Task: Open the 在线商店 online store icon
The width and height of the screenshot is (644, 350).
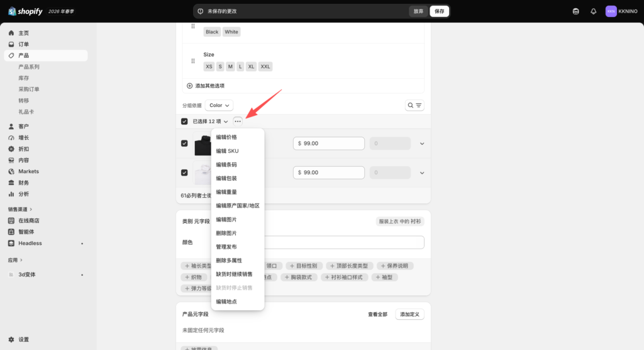Action: pyautogui.click(x=11, y=220)
